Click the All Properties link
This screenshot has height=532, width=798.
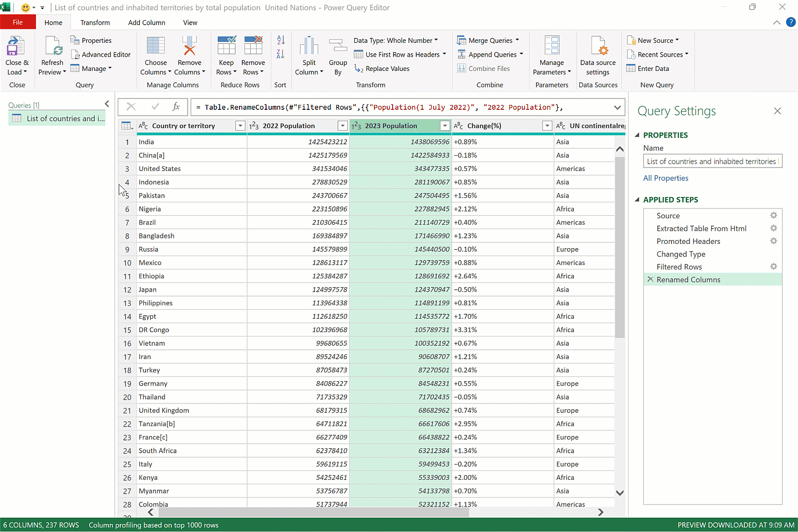[665, 178]
